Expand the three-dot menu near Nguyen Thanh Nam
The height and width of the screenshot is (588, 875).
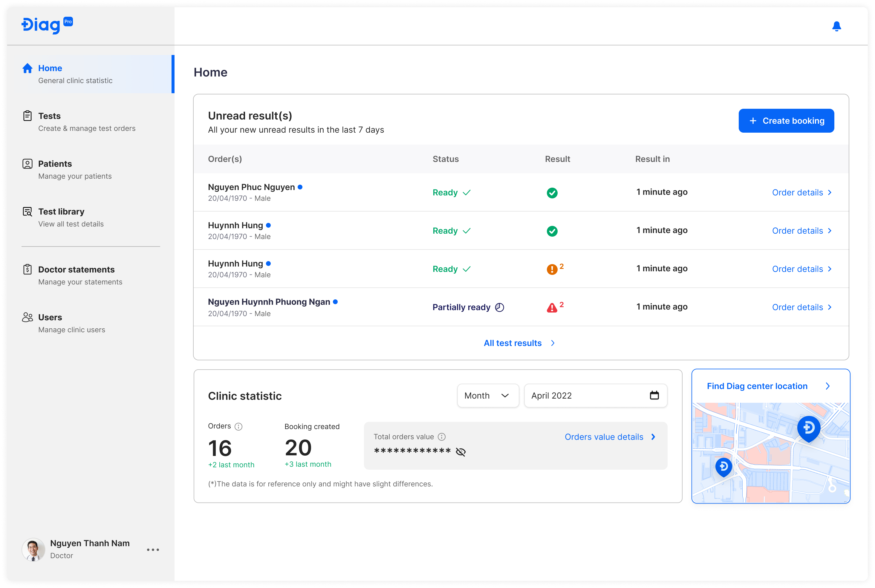pos(153,550)
